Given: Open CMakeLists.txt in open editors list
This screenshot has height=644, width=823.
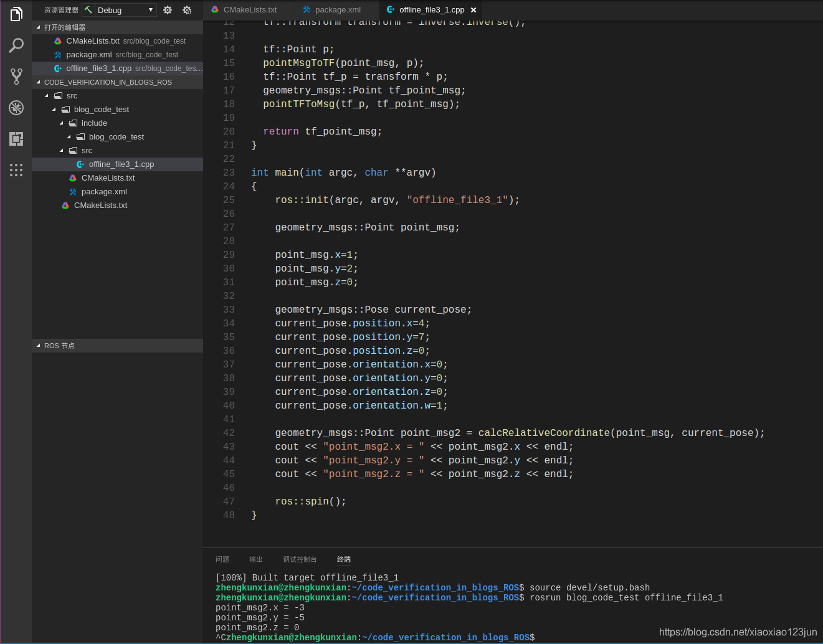Looking at the screenshot, I should tap(117, 41).
